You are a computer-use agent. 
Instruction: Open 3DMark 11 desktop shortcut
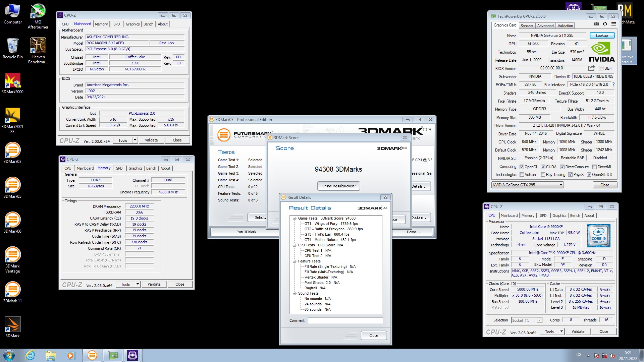tap(12, 293)
